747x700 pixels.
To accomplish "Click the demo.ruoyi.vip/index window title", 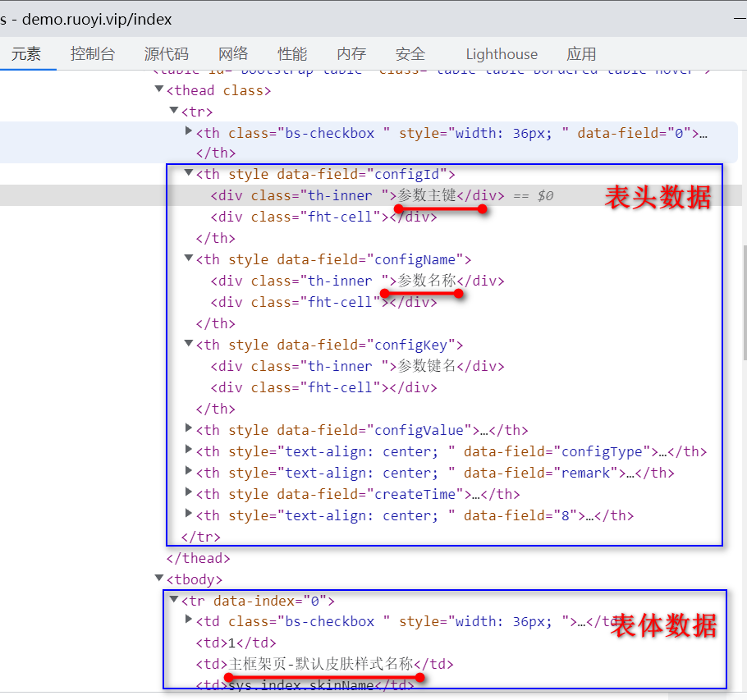I will click(x=97, y=19).
